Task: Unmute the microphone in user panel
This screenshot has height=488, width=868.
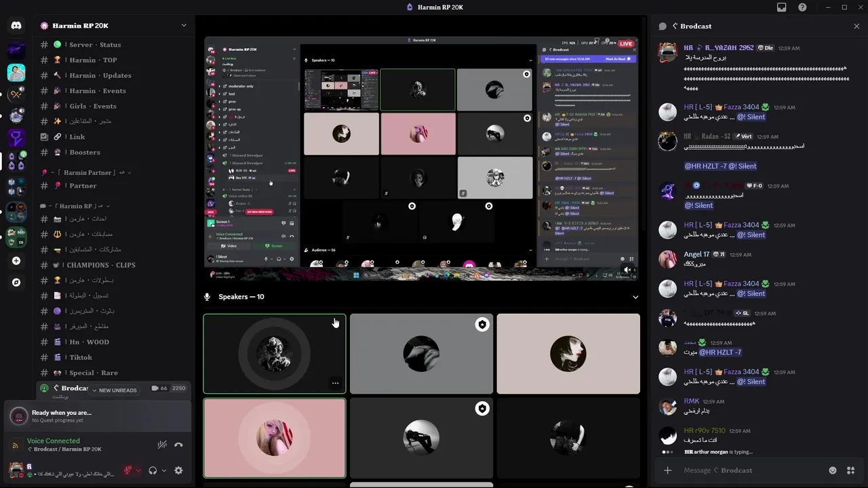Action: (x=127, y=470)
